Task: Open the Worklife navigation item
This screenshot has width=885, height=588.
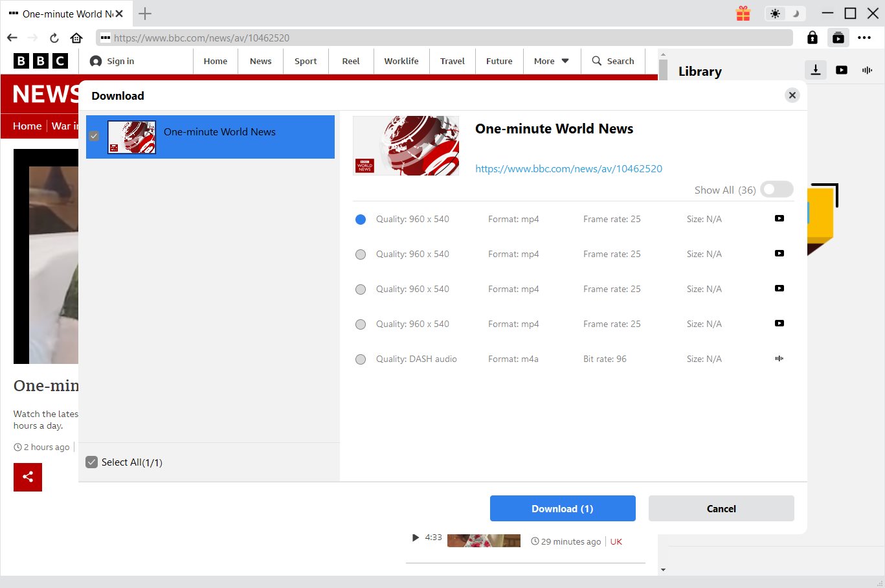Action: tap(401, 62)
